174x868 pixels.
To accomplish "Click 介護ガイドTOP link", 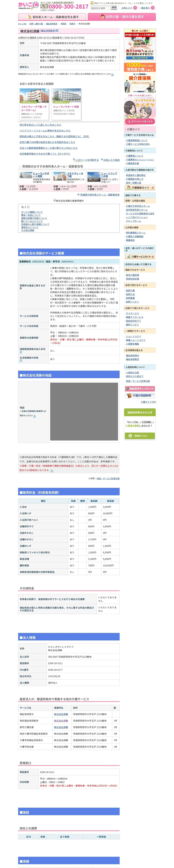I will click(148, 402).
